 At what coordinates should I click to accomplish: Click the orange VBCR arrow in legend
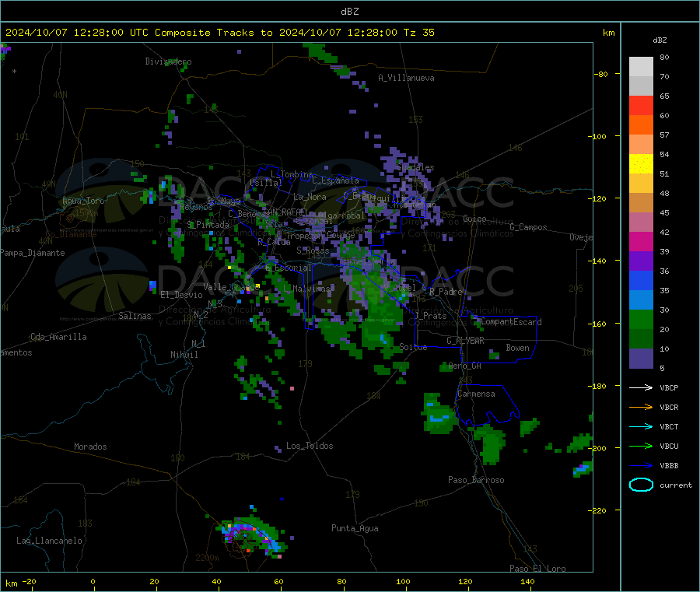[x=641, y=407]
